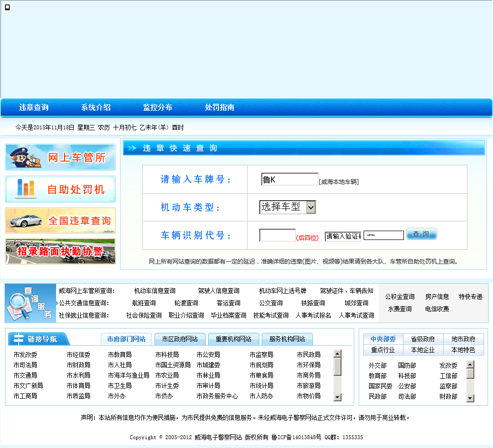
Task: Open 市海洋与渔业局 department link
Action: tap(128, 375)
